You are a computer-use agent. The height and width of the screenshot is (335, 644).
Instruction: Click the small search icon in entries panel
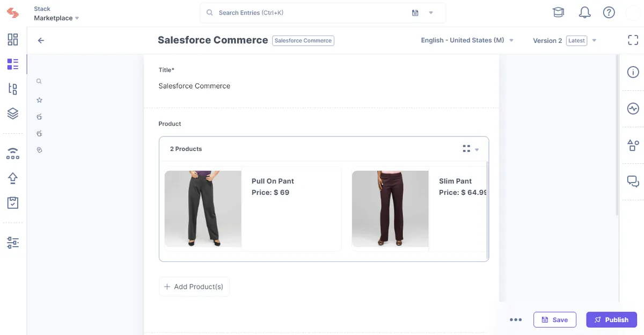pyautogui.click(x=39, y=82)
